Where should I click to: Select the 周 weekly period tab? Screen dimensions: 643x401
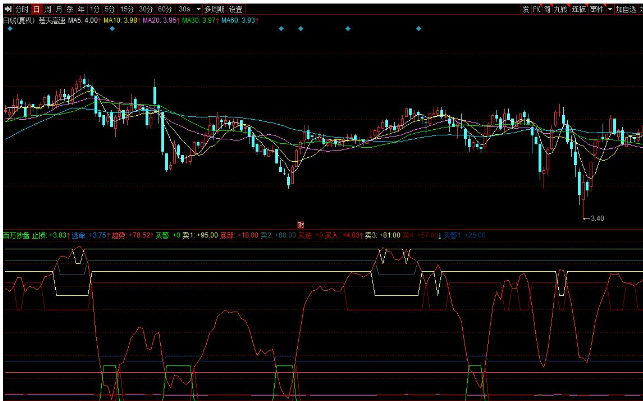pyautogui.click(x=48, y=9)
